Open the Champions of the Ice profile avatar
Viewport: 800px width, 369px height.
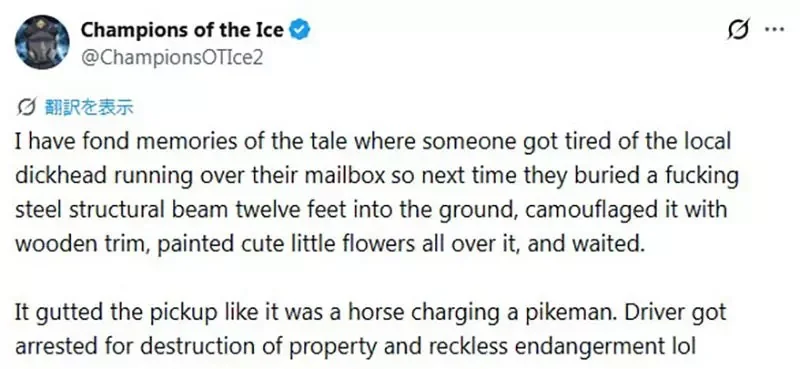[x=42, y=42]
